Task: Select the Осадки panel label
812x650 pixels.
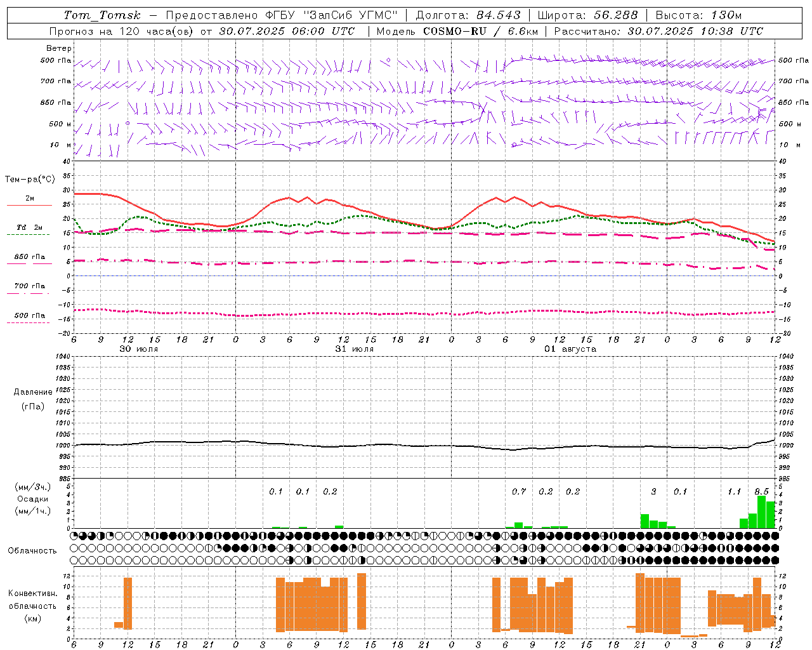Action: click(x=33, y=499)
